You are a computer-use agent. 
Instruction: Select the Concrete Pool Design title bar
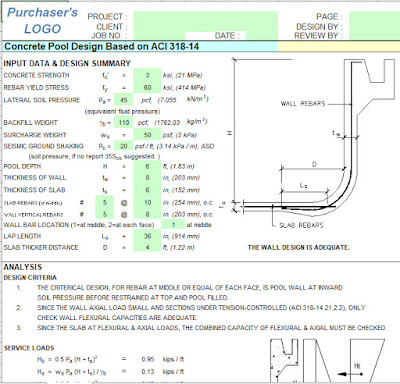tap(140, 46)
